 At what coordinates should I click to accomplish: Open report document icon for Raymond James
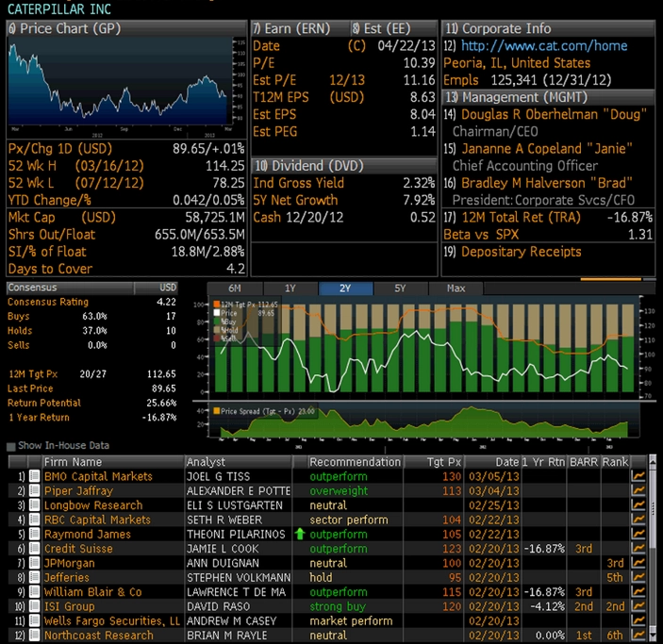click(34, 534)
